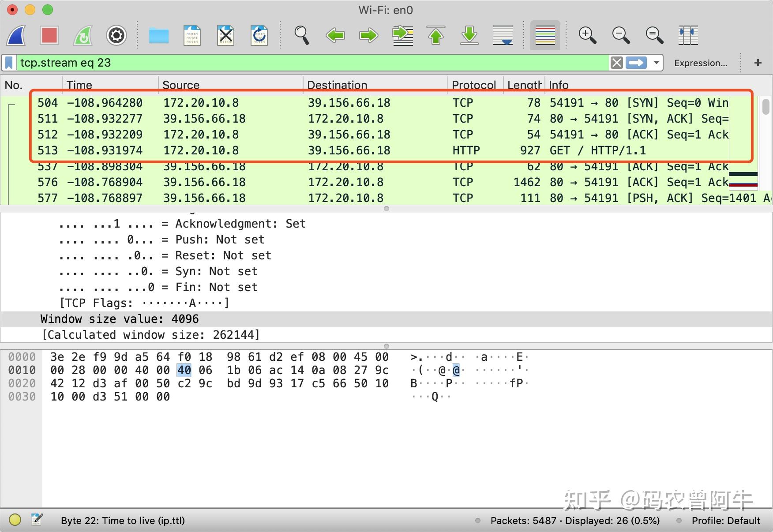Screen dimensions: 773x532
Task: Open the capture options gear icon
Action: click(x=116, y=35)
